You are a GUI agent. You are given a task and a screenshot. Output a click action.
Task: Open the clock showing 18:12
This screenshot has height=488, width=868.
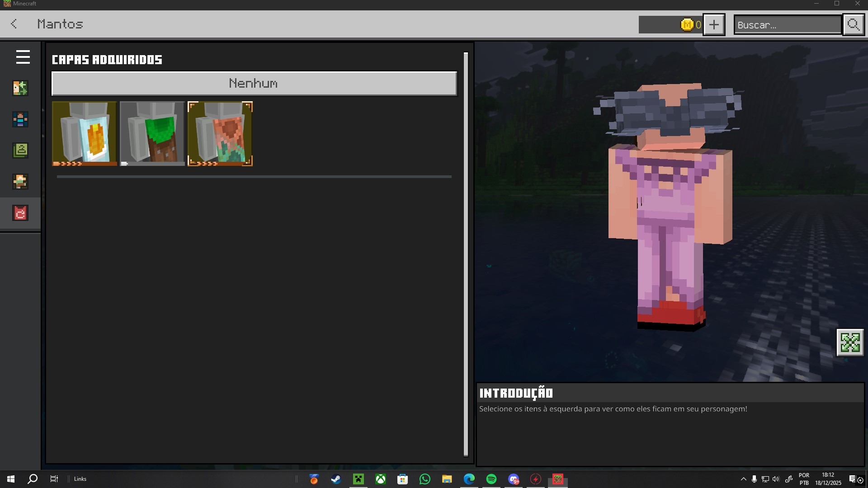tap(828, 479)
